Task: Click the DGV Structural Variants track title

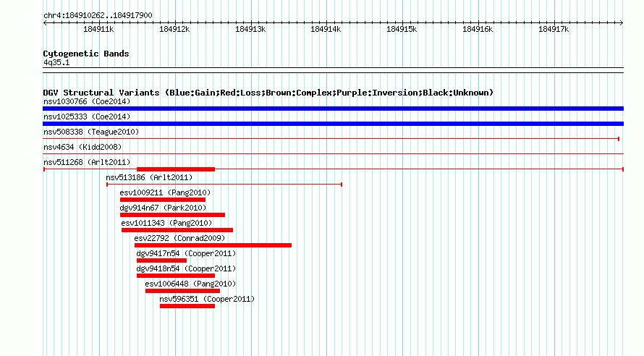Action: [268, 93]
